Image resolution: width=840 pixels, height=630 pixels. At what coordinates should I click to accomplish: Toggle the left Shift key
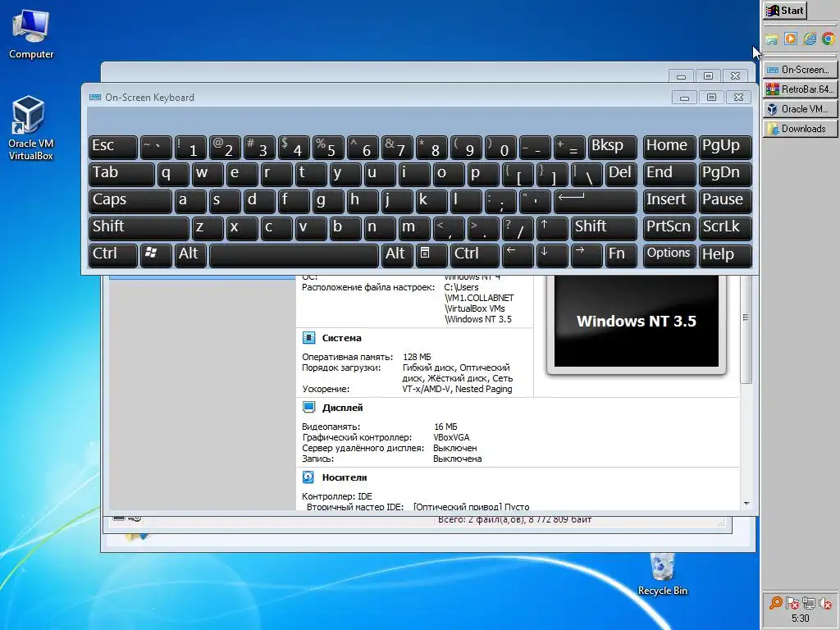[x=139, y=228]
